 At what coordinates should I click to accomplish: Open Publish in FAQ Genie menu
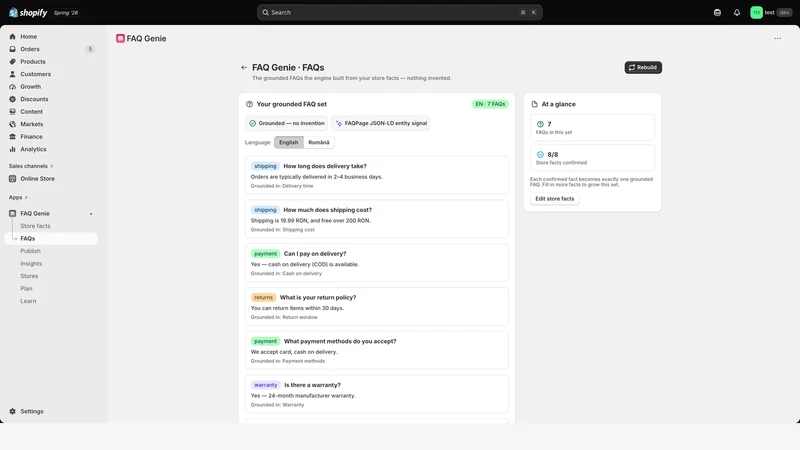pyautogui.click(x=30, y=251)
